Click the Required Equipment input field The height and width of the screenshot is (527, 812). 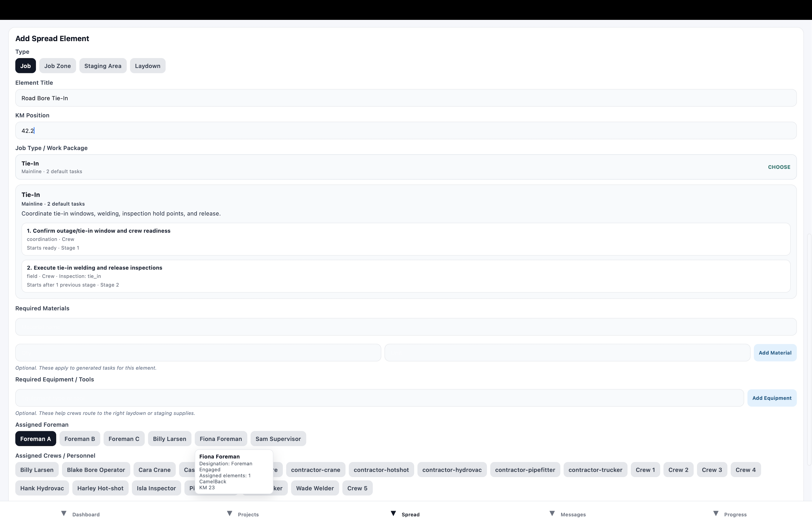[x=379, y=398]
